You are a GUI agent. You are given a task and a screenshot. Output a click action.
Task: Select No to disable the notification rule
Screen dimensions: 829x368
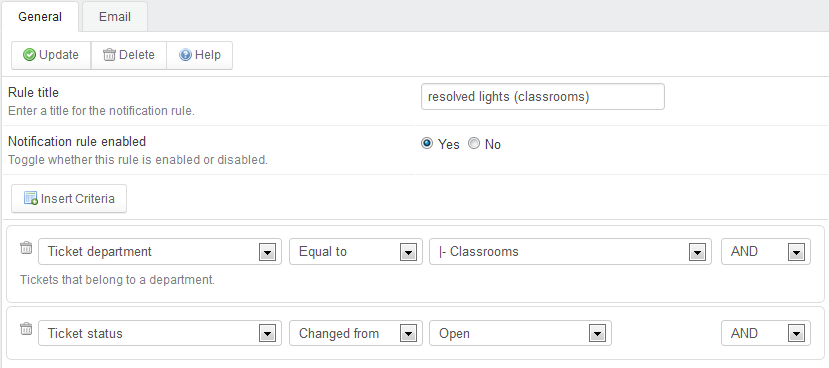(x=474, y=144)
